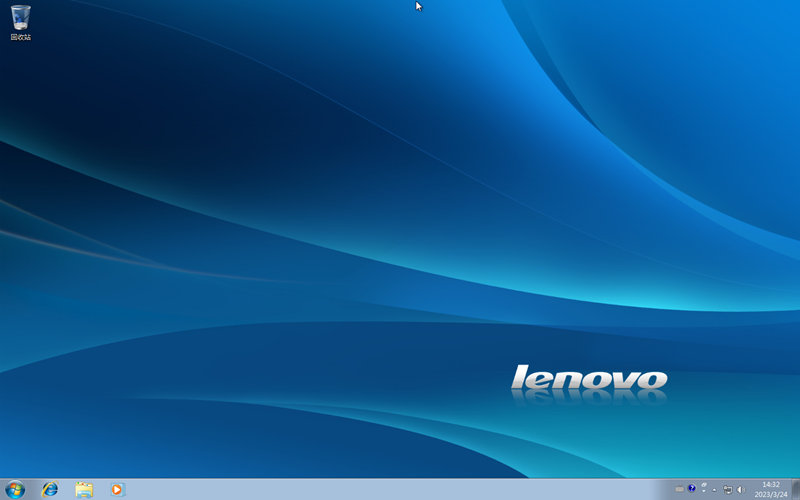Viewport: 800px width, 500px height.
Task: Select the Recycle Bin desktop icon
Action: [x=20, y=22]
